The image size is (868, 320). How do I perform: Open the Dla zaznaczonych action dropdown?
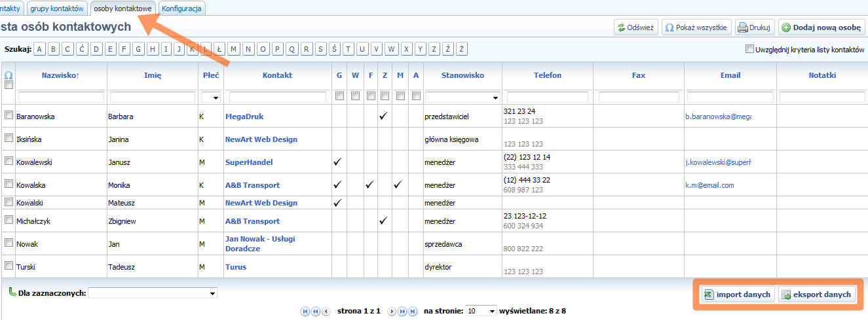tap(152, 294)
